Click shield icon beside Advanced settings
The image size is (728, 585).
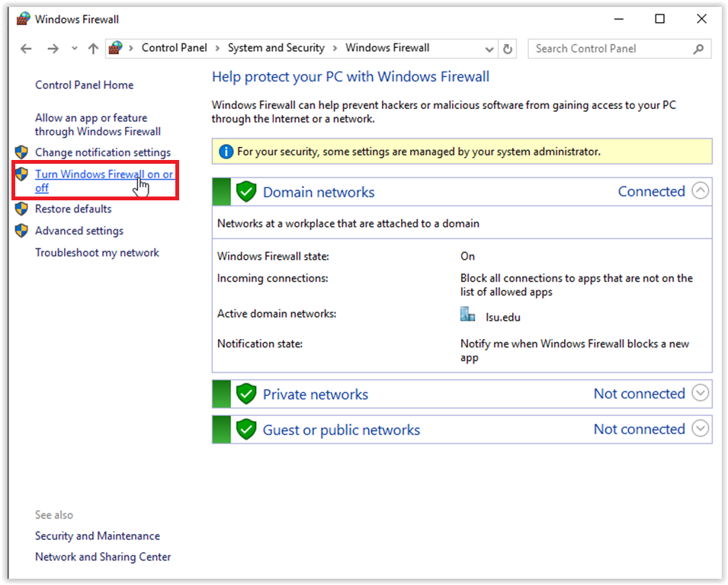[x=21, y=231]
